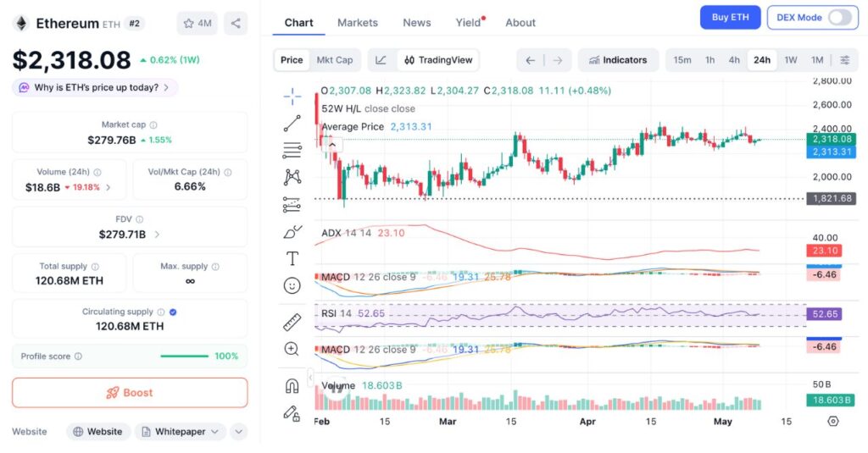Select the brush drawing tool
The height and width of the screenshot is (453, 868).
tap(292, 232)
